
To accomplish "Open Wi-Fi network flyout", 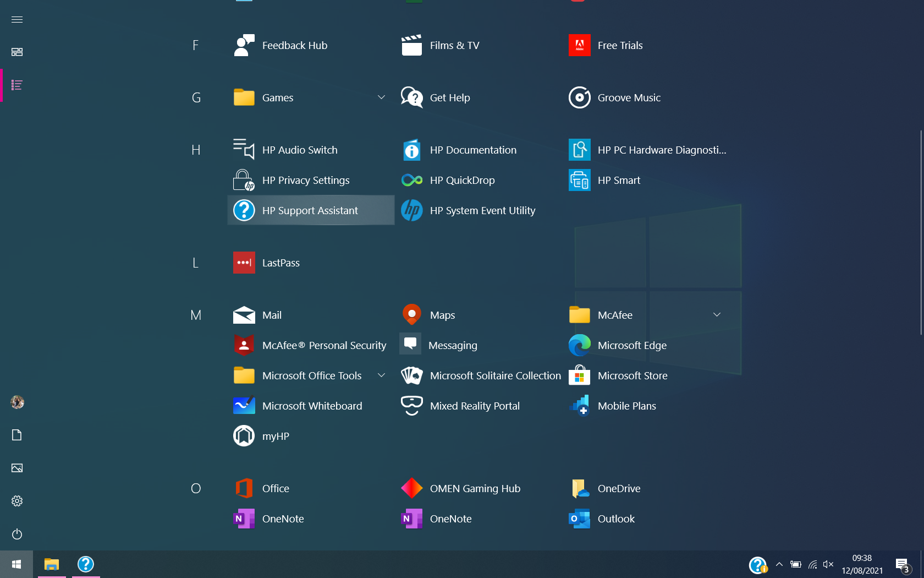I will pos(812,564).
